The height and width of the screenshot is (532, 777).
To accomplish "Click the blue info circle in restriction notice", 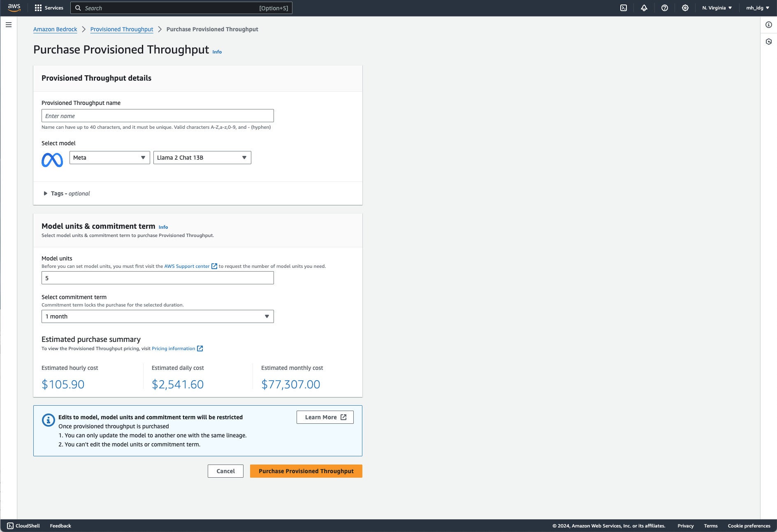I will coord(49,420).
